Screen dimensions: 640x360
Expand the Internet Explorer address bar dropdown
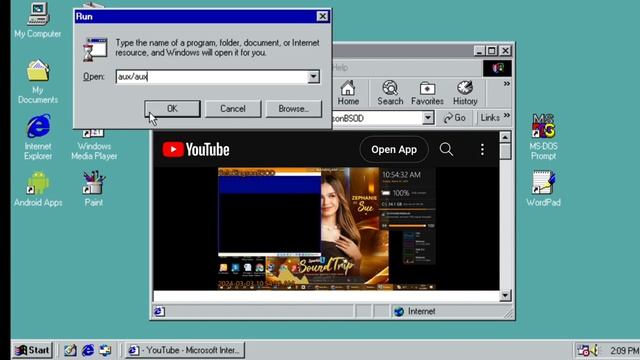pyautogui.click(x=427, y=118)
